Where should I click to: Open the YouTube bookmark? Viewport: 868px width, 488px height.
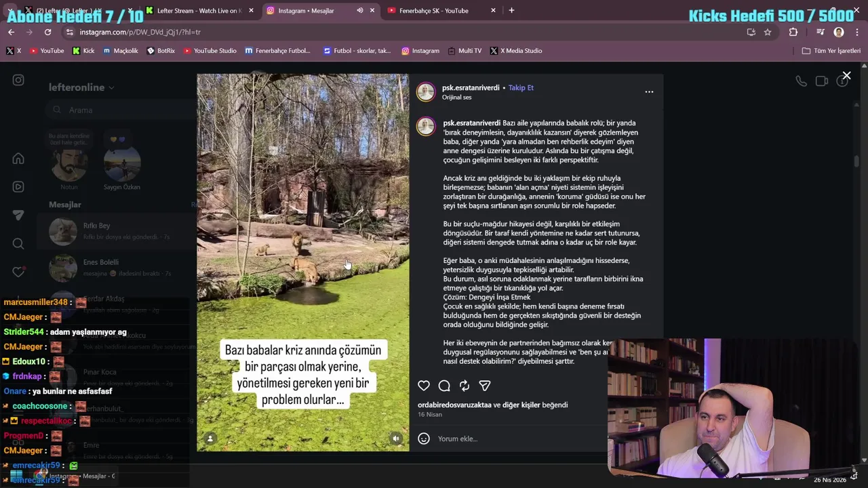[x=46, y=51]
